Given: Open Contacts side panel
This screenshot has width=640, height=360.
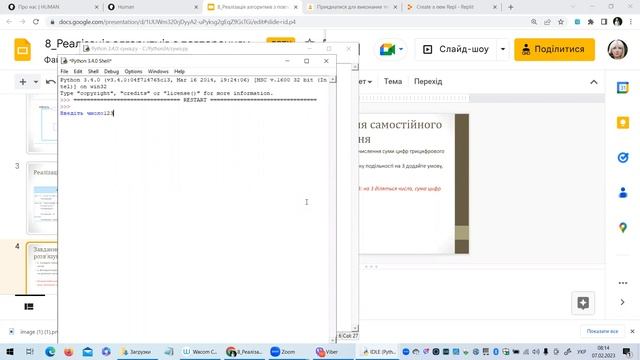Looking at the screenshot, I should (622, 193).
